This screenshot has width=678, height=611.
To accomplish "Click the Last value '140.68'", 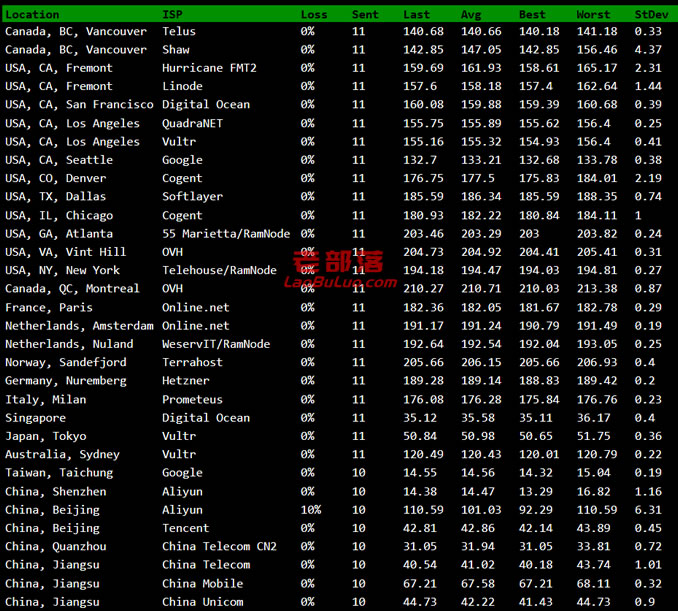I will [x=423, y=32].
